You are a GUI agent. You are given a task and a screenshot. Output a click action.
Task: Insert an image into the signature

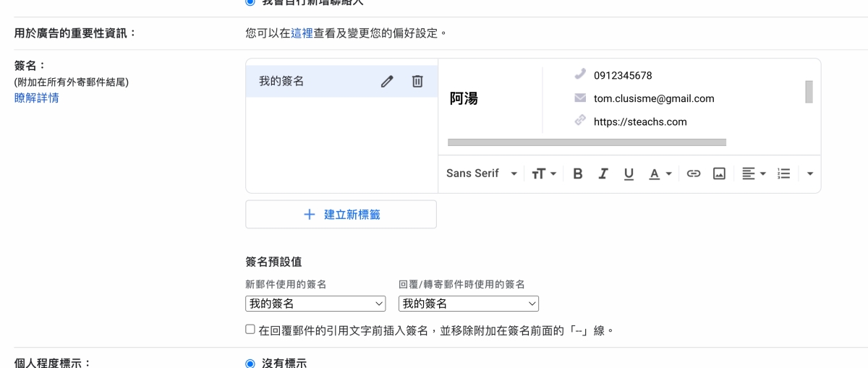point(719,174)
